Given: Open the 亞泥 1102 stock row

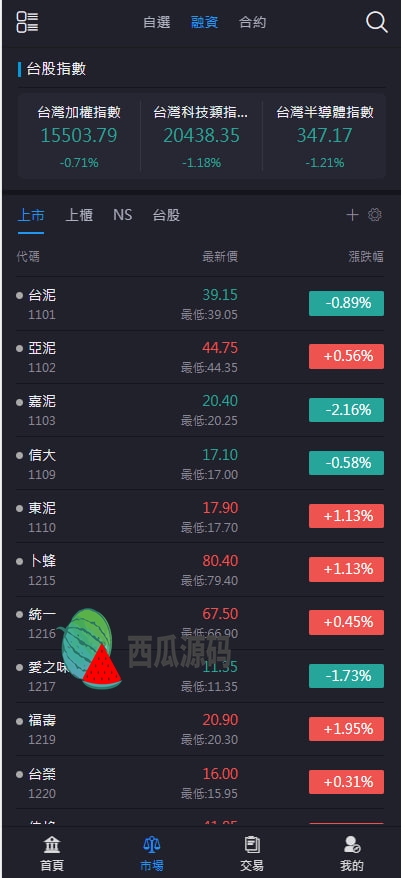Looking at the screenshot, I should click(200, 357).
